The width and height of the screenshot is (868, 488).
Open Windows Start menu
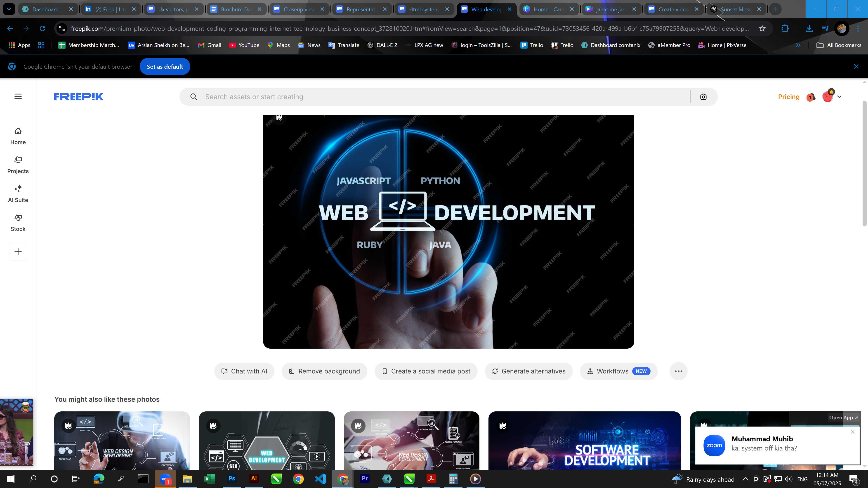click(10, 479)
